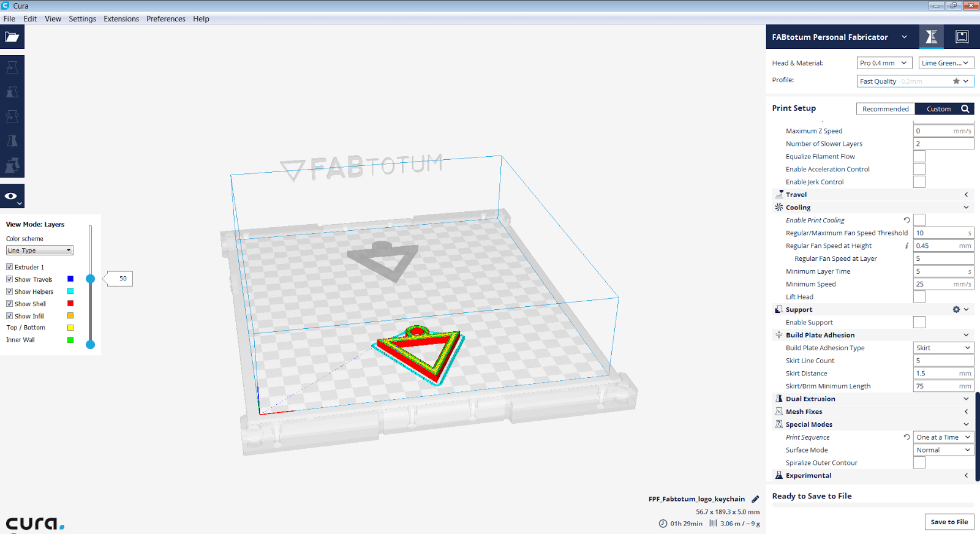Open the Support category gear settings
This screenshot has width=980, height=534.
[956, 309]
